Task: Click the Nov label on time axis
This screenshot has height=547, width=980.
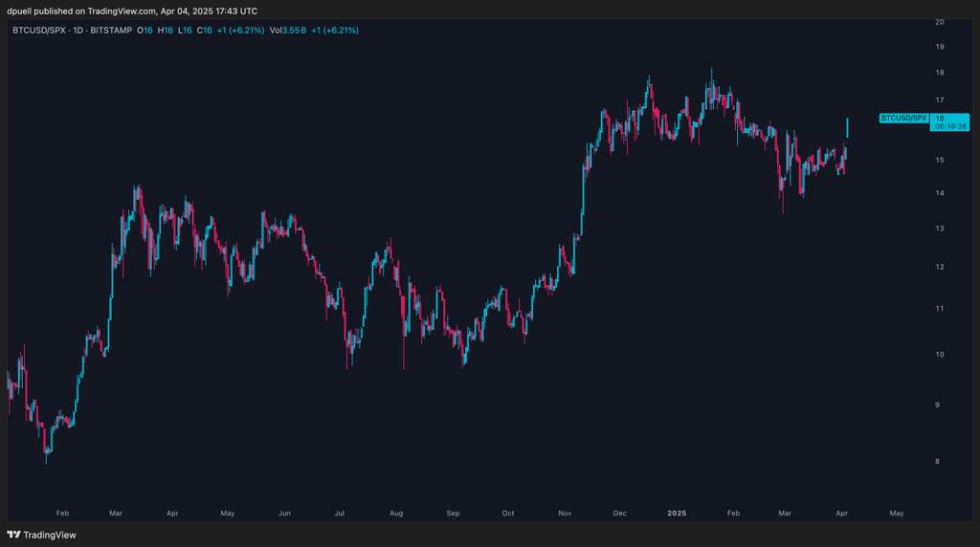Action: click(x=564, y=514)
